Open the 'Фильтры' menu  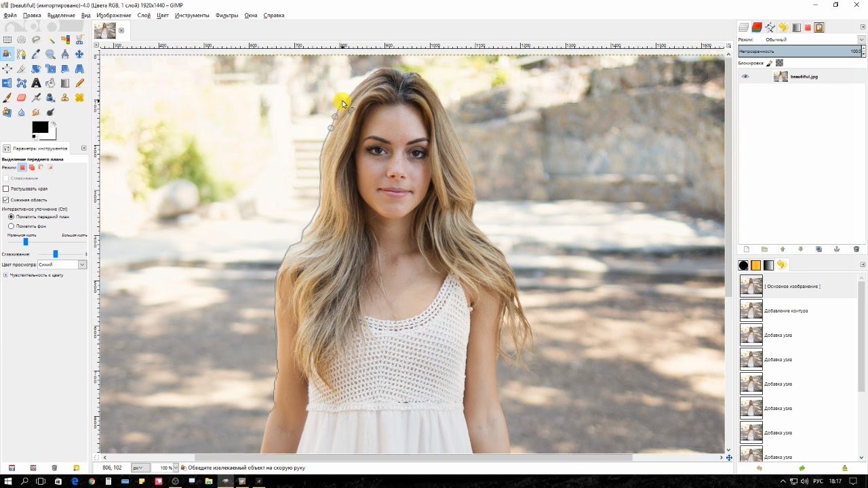[227, 15]
